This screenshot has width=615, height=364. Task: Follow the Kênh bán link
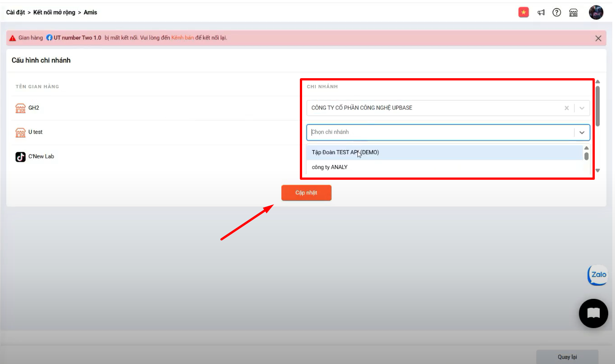point(183,38)
